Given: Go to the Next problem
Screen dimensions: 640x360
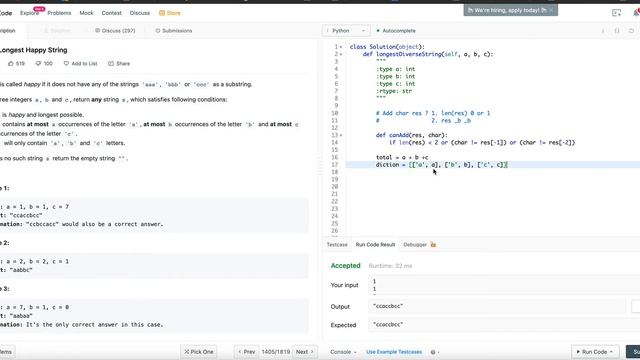Looking at the screenshot, I should click(304, 352).
